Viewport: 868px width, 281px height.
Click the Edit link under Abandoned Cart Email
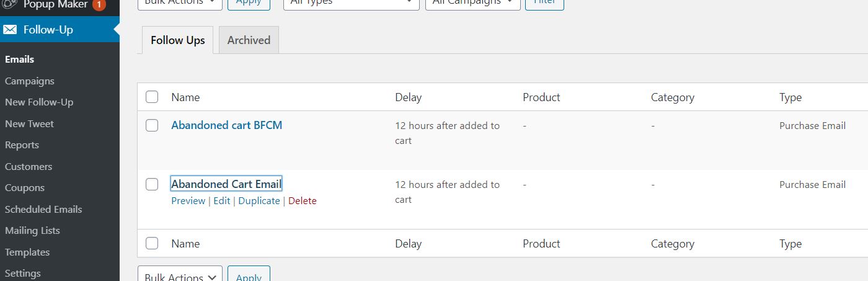point(221,200)
